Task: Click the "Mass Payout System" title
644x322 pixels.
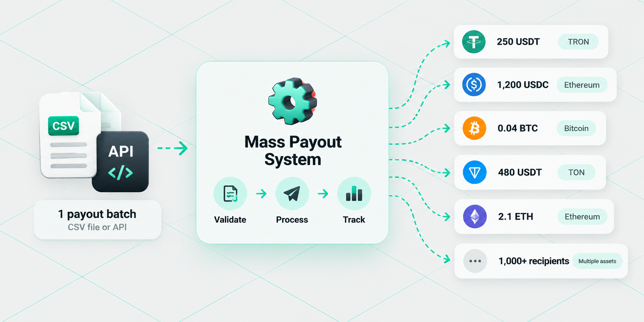Action: 293,151
